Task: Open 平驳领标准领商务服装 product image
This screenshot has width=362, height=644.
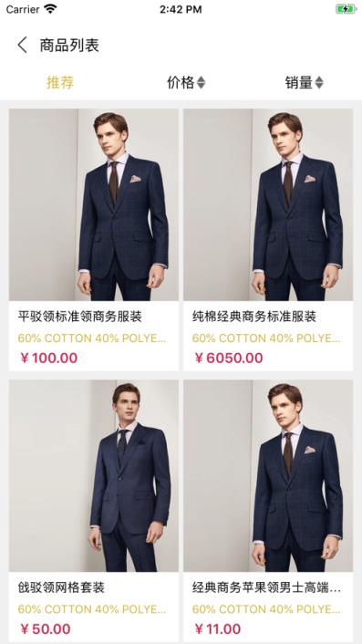Action: click(x=94, y=204)
